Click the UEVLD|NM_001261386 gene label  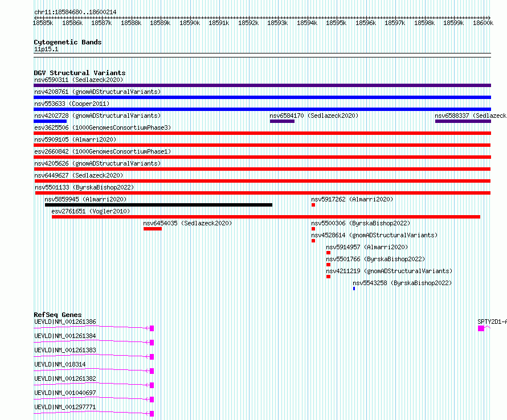65,322
